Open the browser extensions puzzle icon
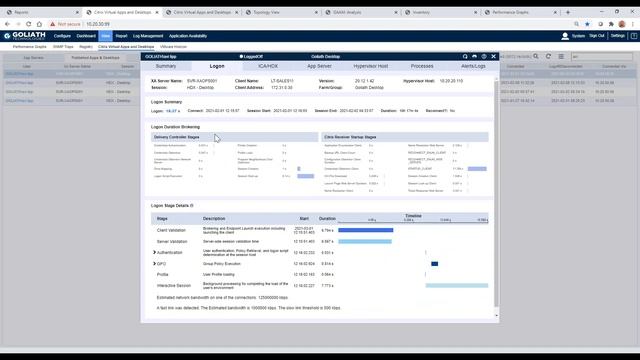Screen dimensions: 640x360 click(611, 24)
